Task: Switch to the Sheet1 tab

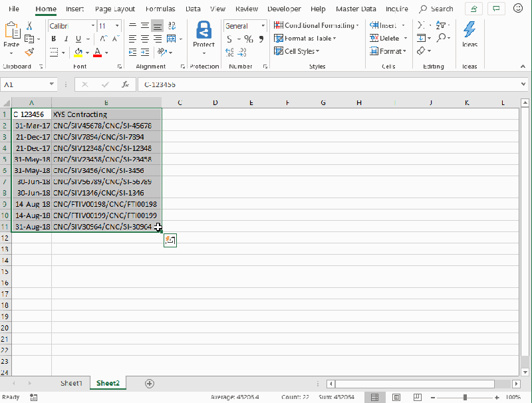Action: click(70, 383)
